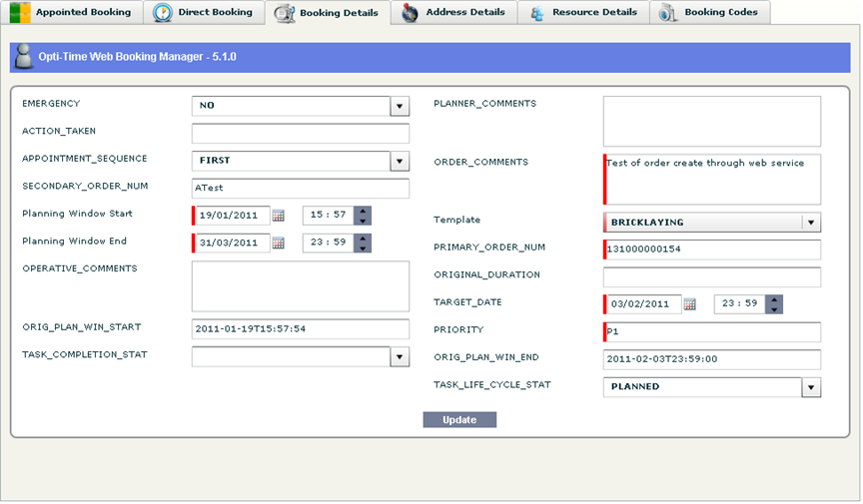
Task: Click the user icon in the blue header
Action: (x=24, y=57)
